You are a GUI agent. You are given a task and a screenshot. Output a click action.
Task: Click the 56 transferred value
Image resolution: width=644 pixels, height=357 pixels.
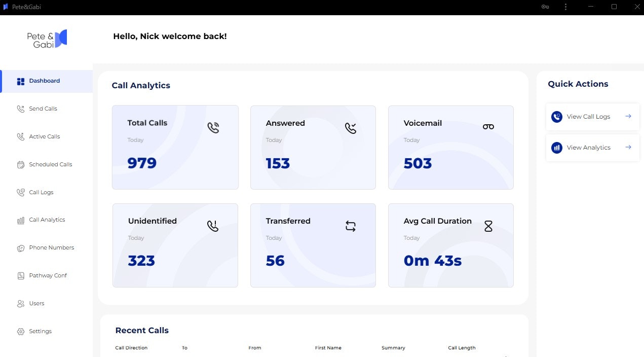point(275,261)
